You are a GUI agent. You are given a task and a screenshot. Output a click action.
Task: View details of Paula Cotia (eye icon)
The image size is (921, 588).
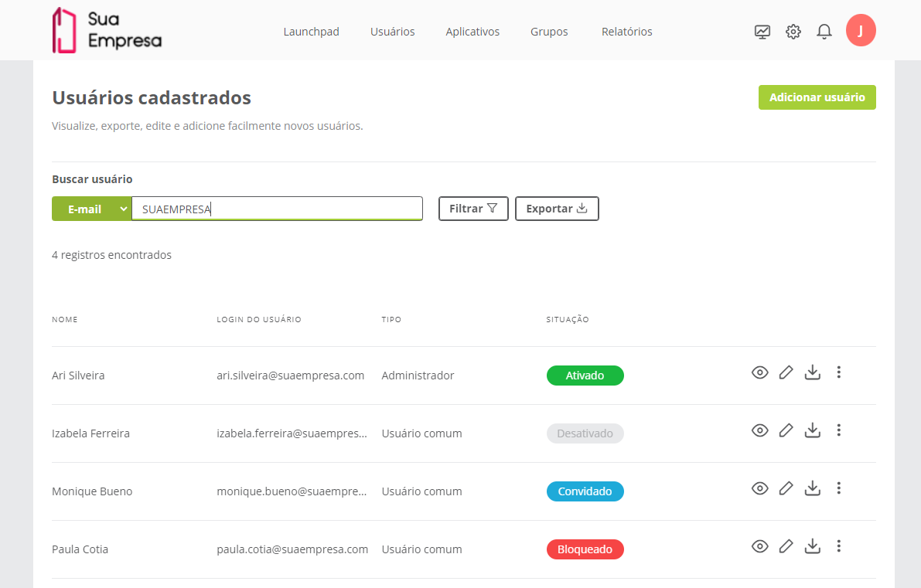click(x=759, y=546)
